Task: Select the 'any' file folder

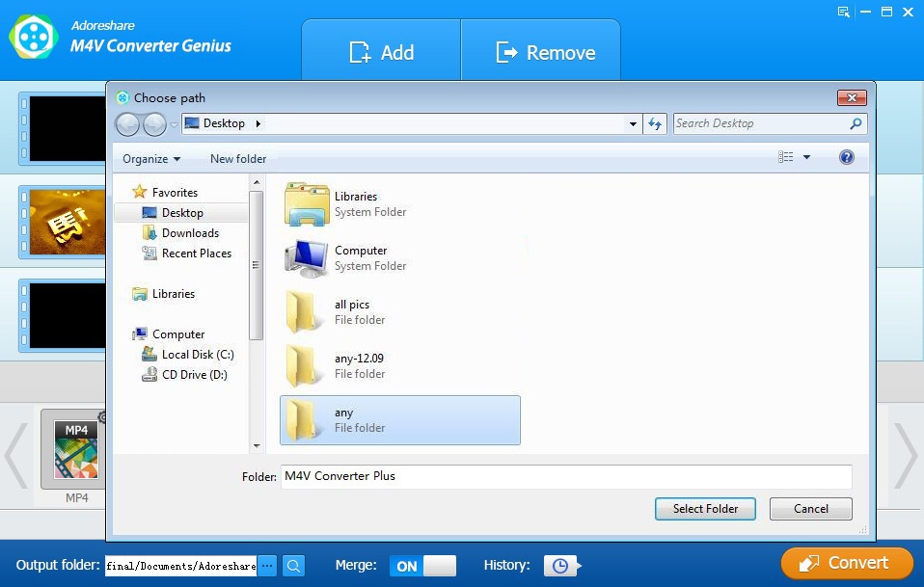Action: point(399,420)
